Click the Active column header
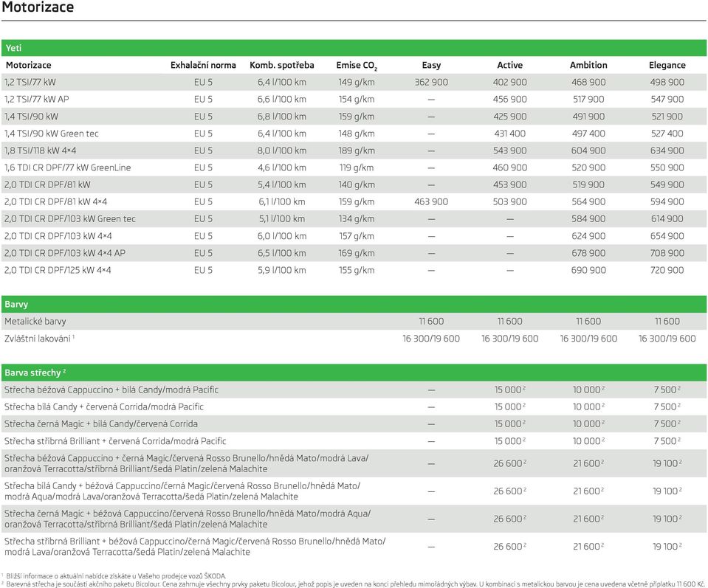 (x=510, y=65)
